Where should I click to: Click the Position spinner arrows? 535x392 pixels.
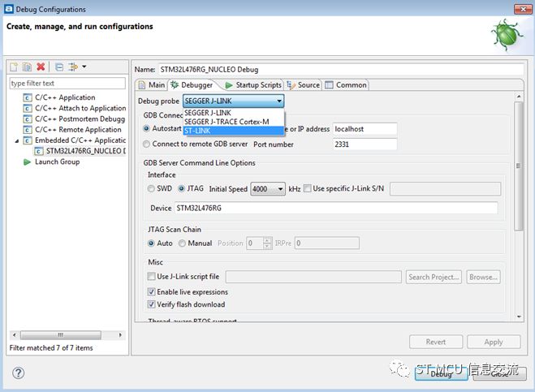(268, 243)
